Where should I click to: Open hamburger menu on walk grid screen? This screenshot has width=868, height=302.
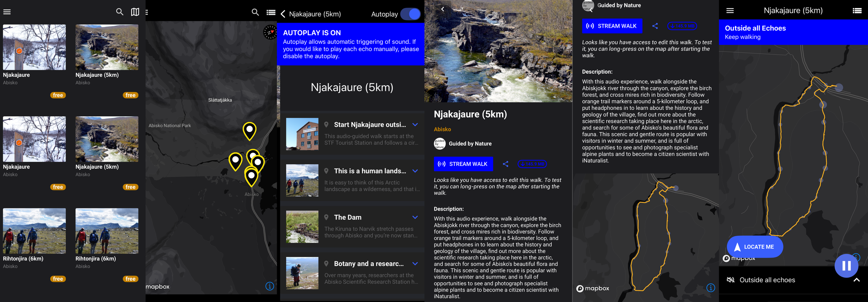pyautogui.click(x=7, y=12)
